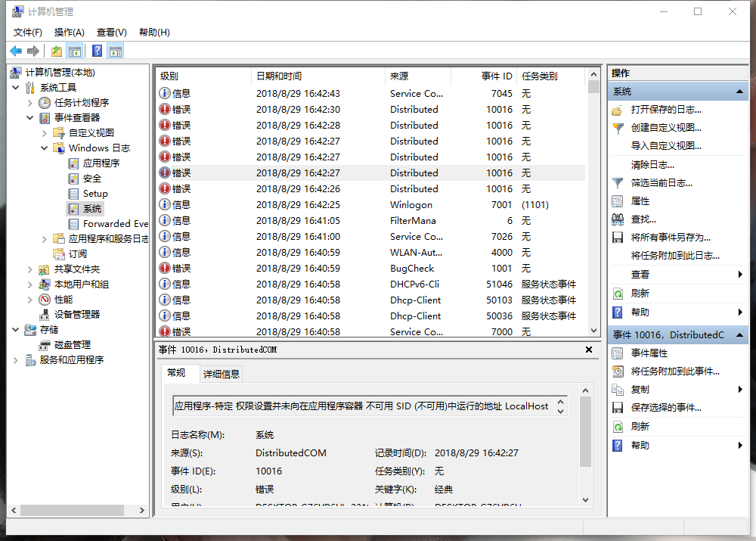The image size is (756, 541).
Task: Click the description text box down stepper
Action: click(x=560, y=411)
